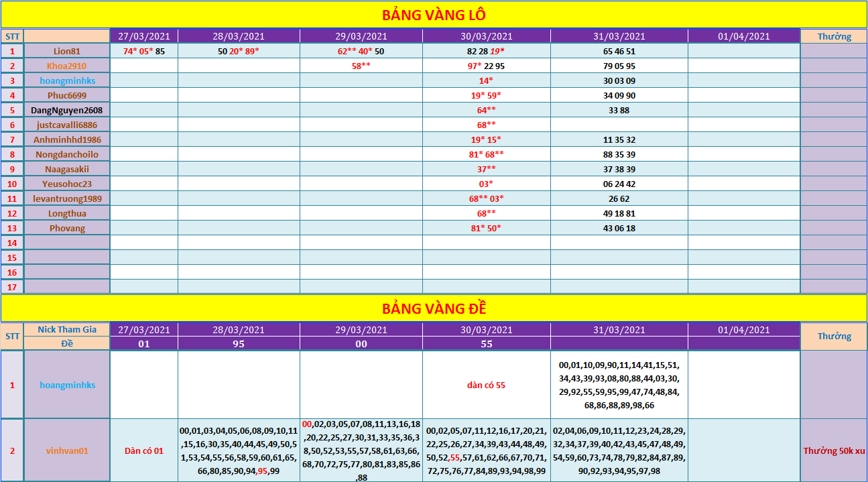Image resolution: width=868 pixels, height=482 pixels.
Task: Click the Phovang name cell
Action: [67, 228]
